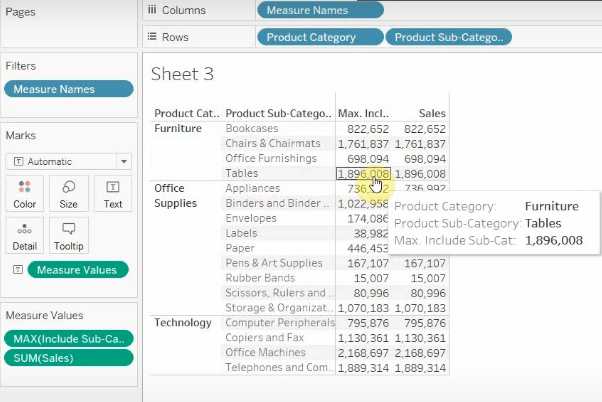Select the Product Category pill on Rows
Screen dimensions: 602x402
point(319,37)
